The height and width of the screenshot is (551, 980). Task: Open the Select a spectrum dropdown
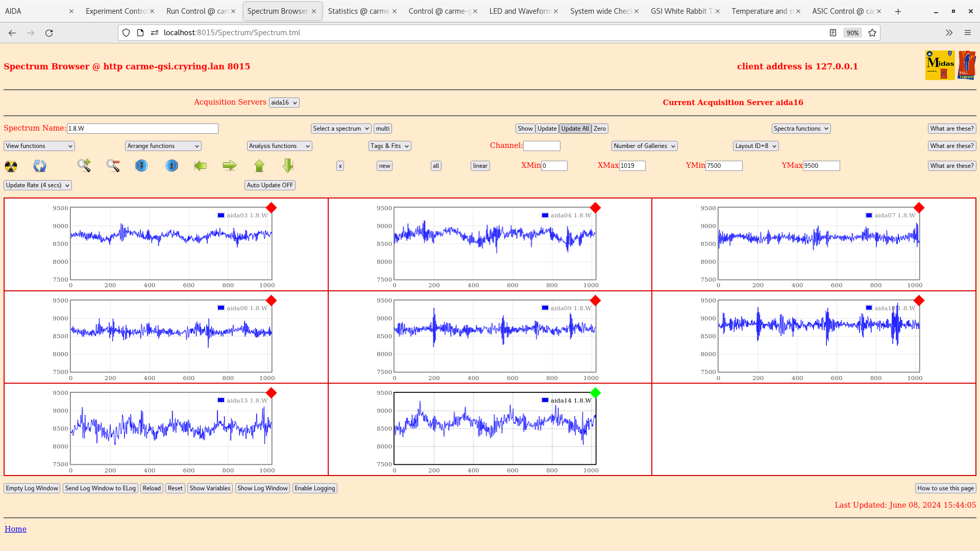pyautogui.click(x=340, y=129)
